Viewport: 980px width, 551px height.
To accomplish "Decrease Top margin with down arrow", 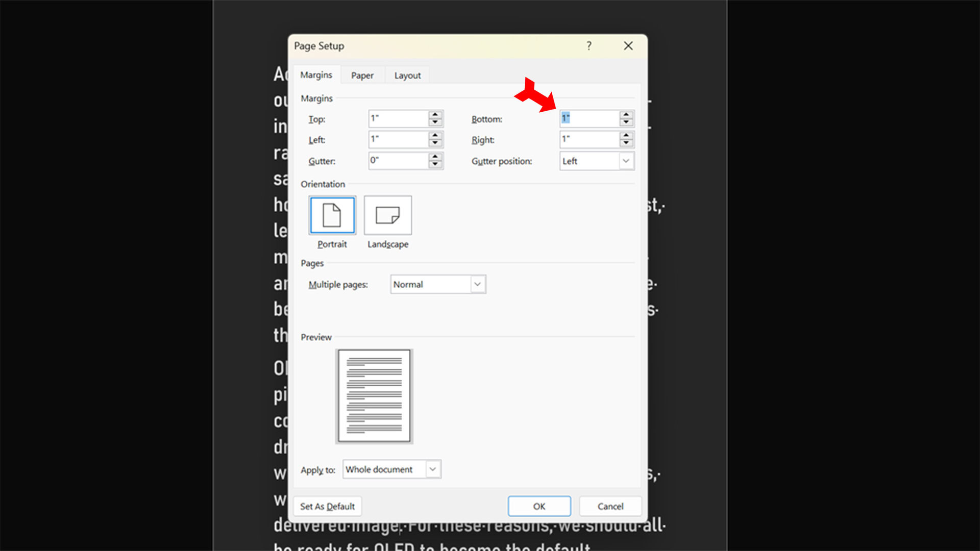I will 435,122.
